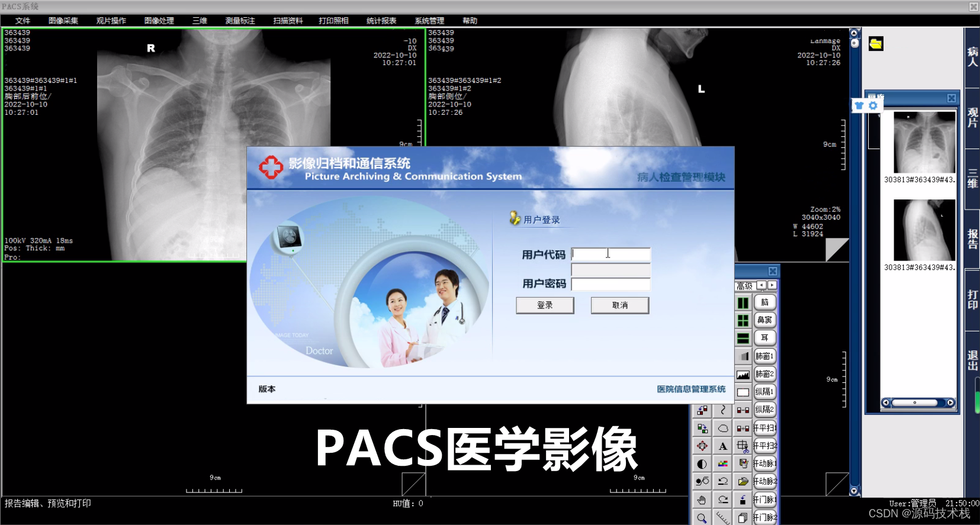Click the open folder icon in tool palette

coord(743,481)
